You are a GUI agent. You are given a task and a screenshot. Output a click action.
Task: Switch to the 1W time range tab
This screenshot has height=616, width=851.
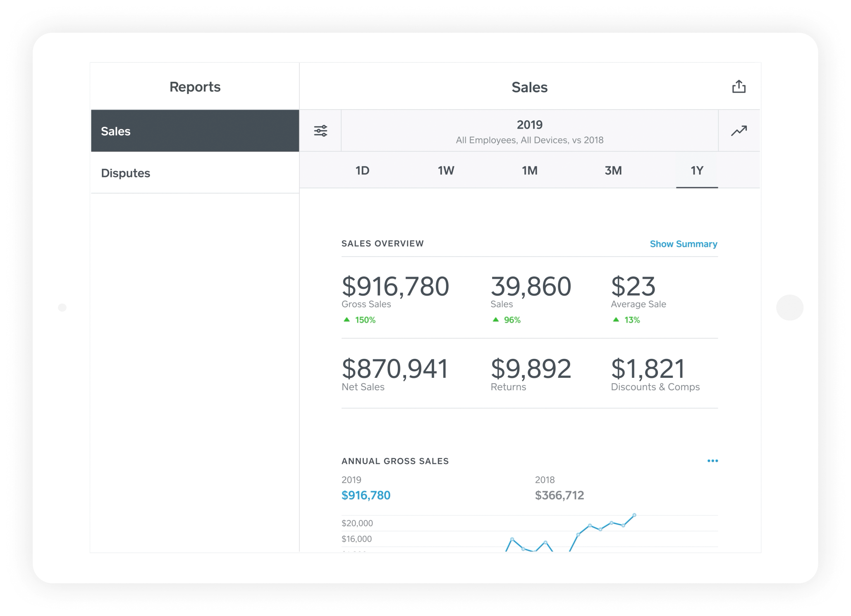point(446,170)
